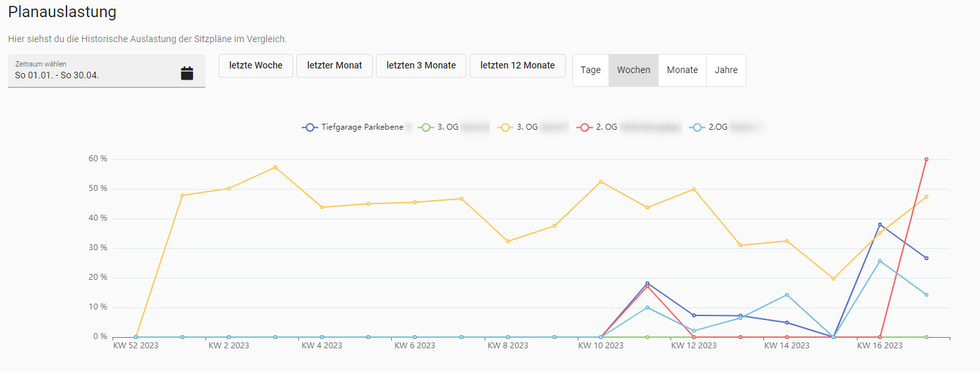Switch chart granularity to Jahre

[x=726, y=70]
